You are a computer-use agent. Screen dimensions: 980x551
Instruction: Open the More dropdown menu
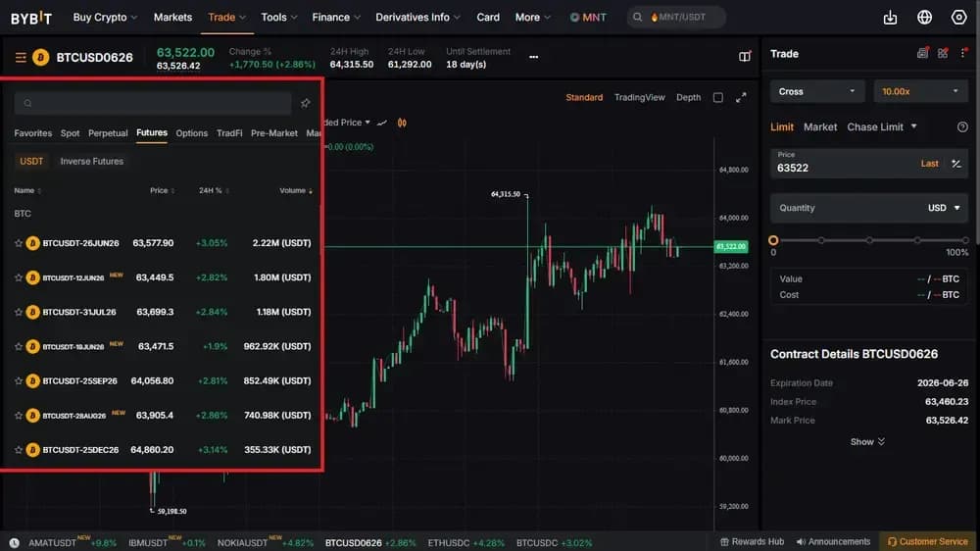(x=532, y=18)
